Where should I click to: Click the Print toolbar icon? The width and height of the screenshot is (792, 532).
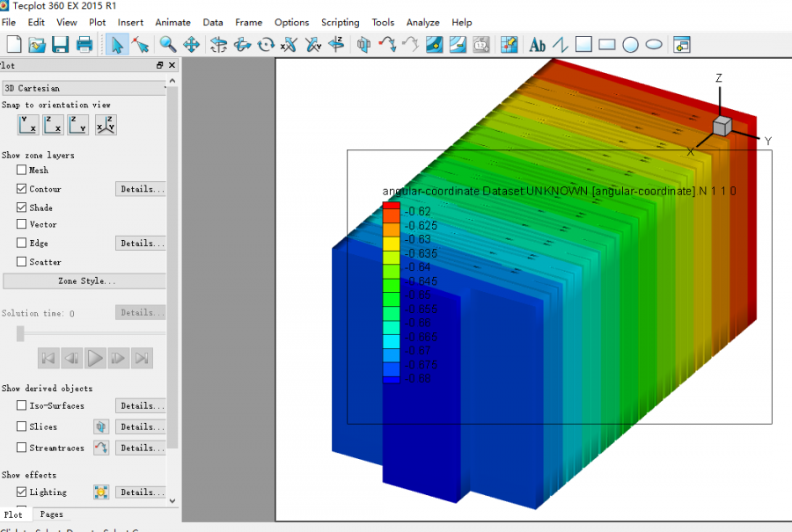(x=84, y=44)
